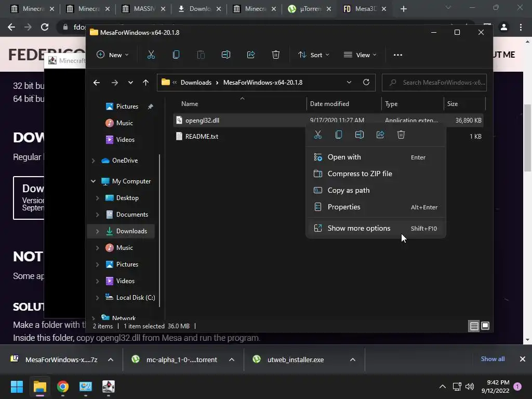532x399 pixels.
Task: Click the Paste icon in Explorer toolbar
Action: tap(201, 55)
